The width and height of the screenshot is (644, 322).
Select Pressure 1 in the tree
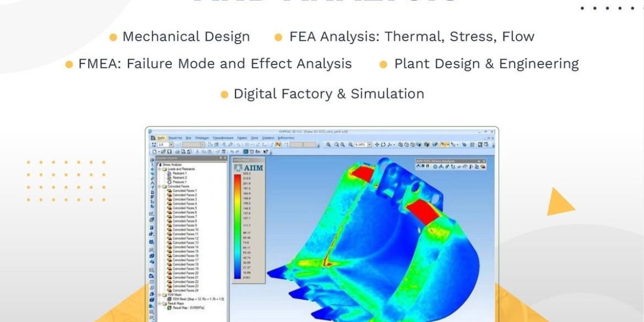click(180, 182)
